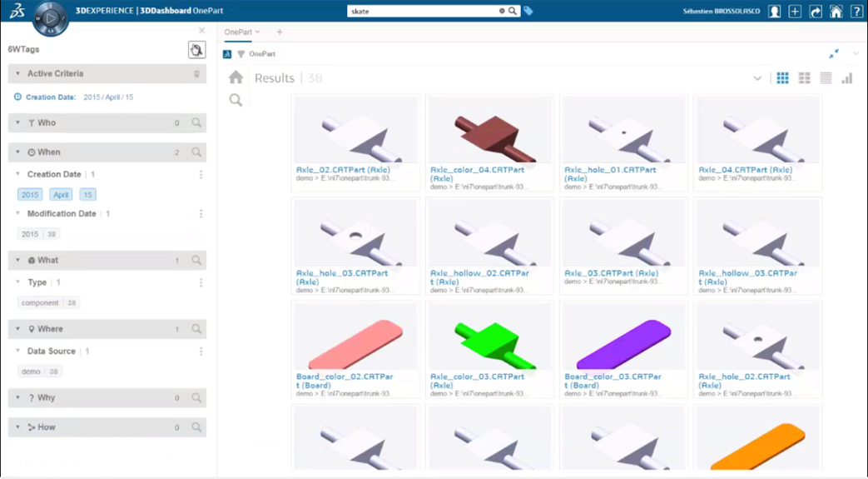Switch to compact list view
This screenshot has width=868, height=479.
[826, 78]
